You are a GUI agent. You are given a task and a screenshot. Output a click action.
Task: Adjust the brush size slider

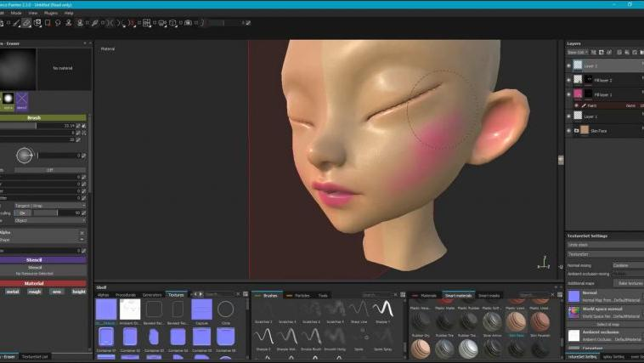[x=34, y=125]
